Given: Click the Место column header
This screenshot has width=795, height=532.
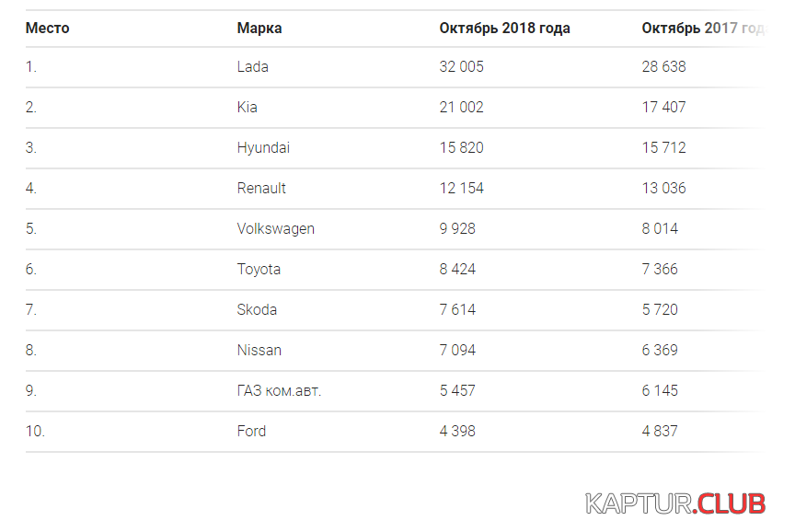Looking at the screenshot, I should (47, 28).
